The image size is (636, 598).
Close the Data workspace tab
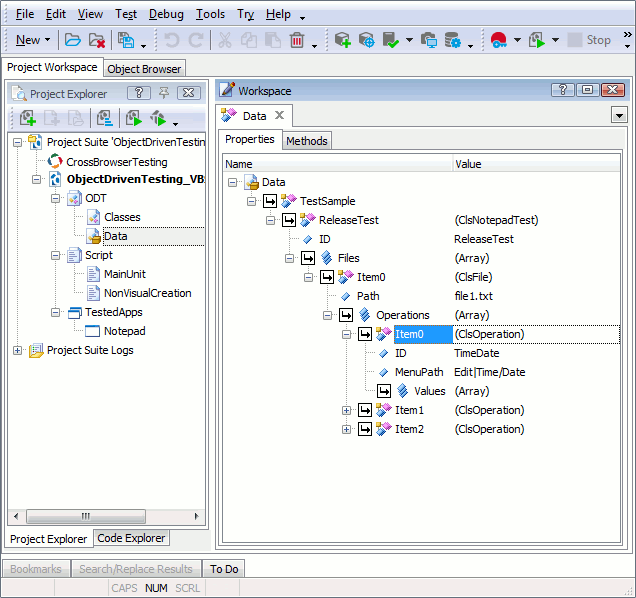tap(281, 116)
